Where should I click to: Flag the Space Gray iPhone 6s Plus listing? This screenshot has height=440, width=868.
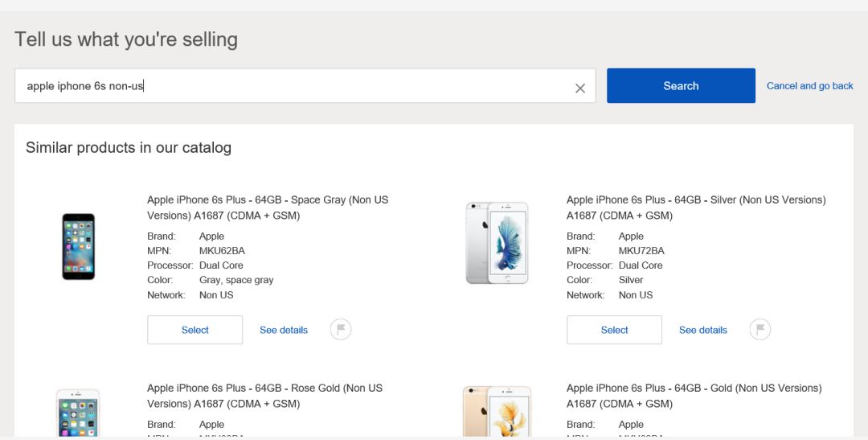(x=341, y=330)
